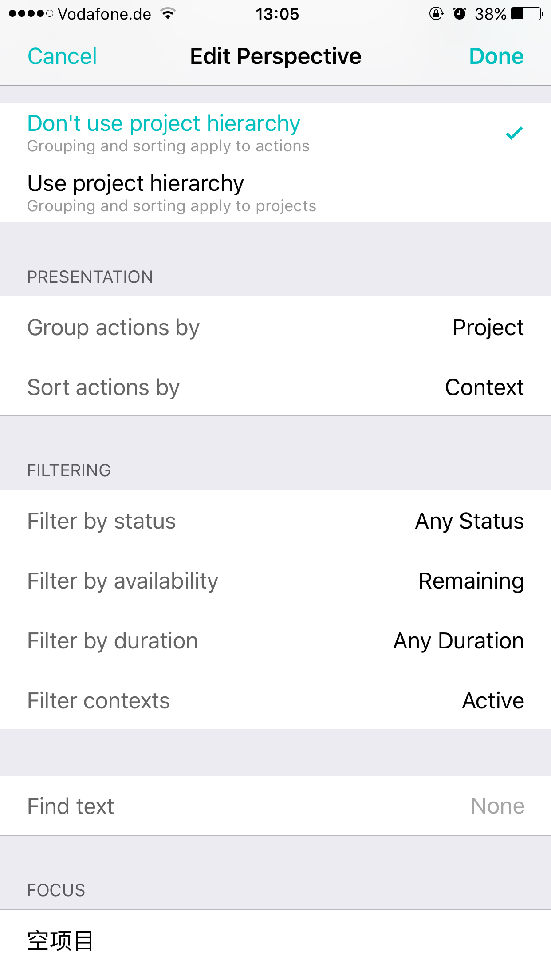Open Filter by availability Remaining option

coord(275,580)
